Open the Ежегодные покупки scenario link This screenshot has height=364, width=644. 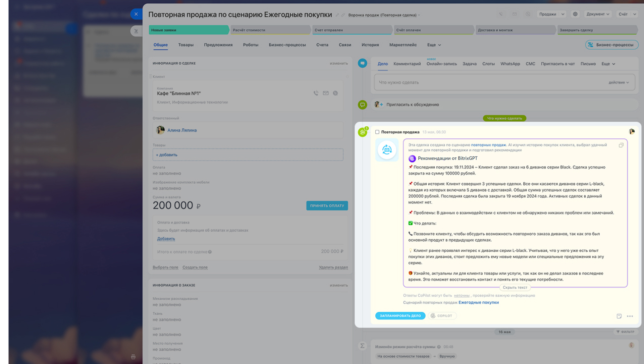[x=478, y=302]
